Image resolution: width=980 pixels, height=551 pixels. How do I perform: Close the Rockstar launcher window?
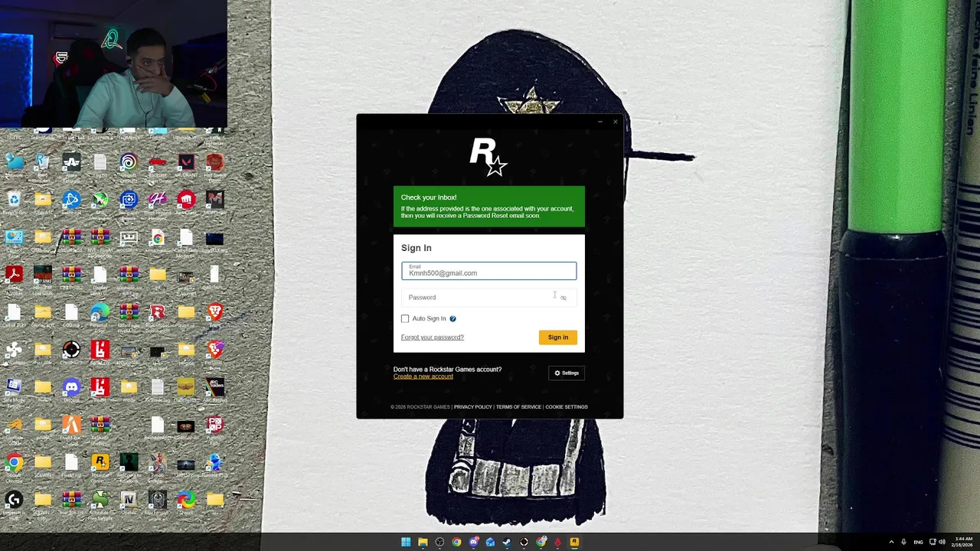pos(615,122)
